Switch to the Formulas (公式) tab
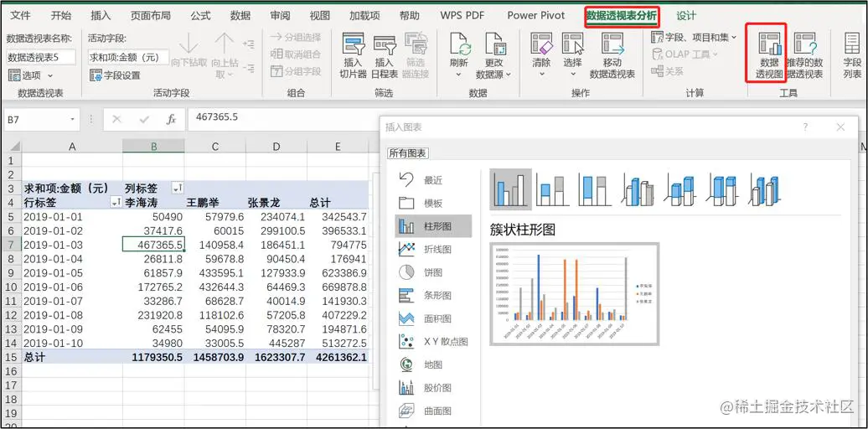 click(200, 15)
